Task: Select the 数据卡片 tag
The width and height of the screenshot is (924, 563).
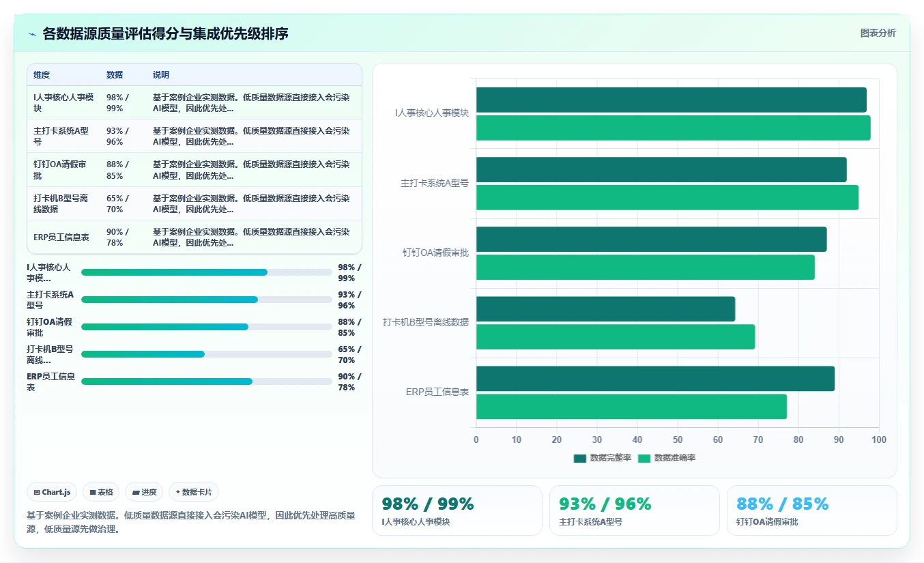Action: click(x=194, y=492)
